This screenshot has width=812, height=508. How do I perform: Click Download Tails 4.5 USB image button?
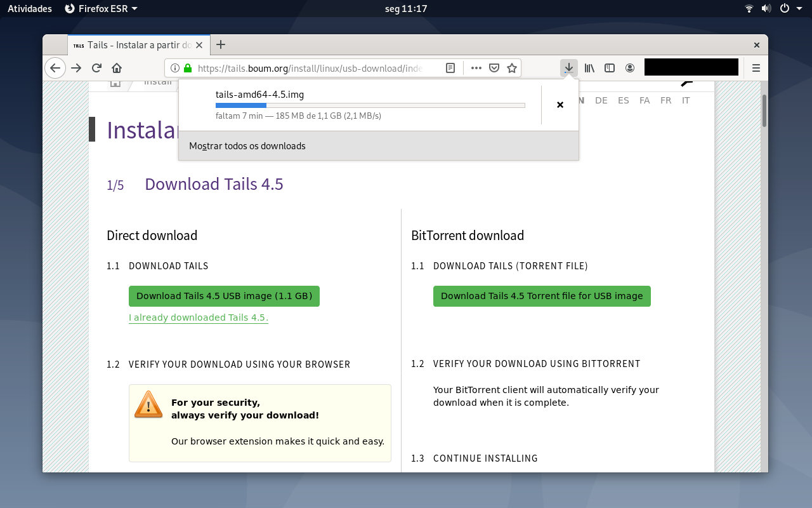(224, 296)
